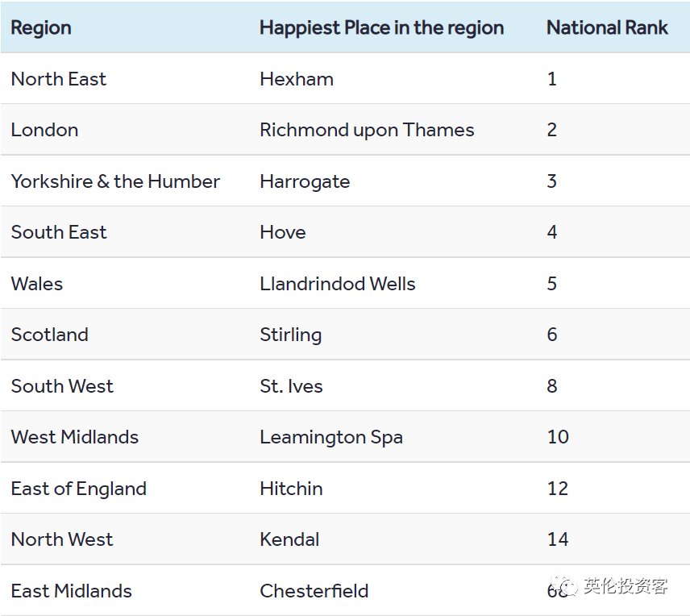Select the Stirling cell
Viewport: 690px width, 616px height.
point(291,335)
